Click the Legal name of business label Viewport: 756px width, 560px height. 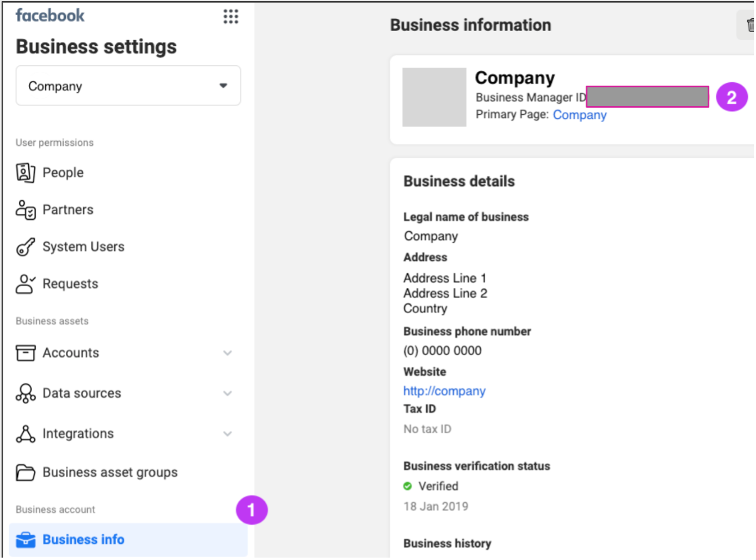(466, 217)
